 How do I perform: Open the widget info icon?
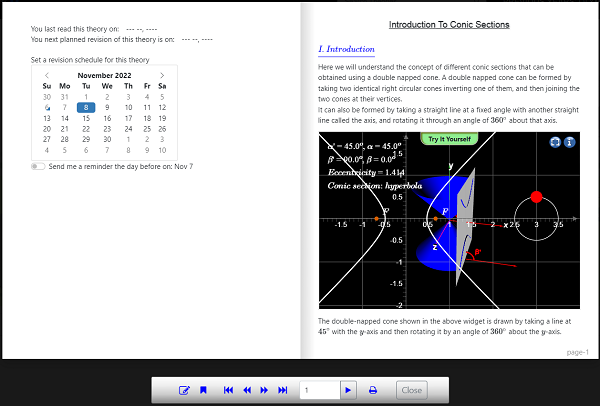pyautogui.click(x=568, y=142)
